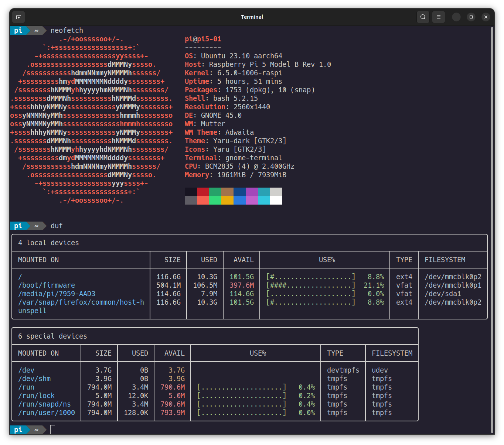Click the 4 local devices heading
The image size is (504, 445).
coord(48,243)
